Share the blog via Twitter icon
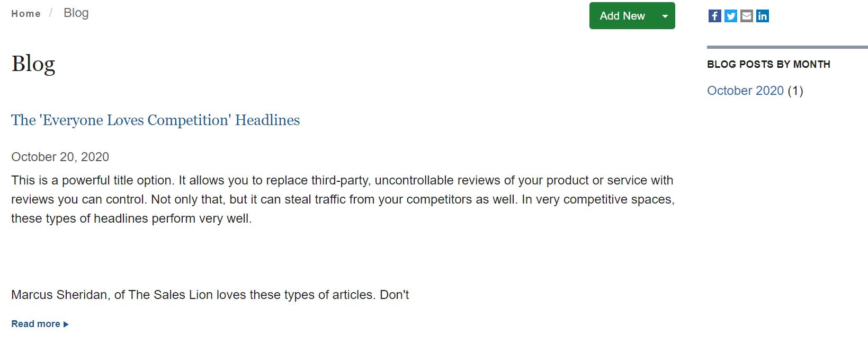Image resolution: width=868 pixels, height=343 pixels. tap(731, 16)
